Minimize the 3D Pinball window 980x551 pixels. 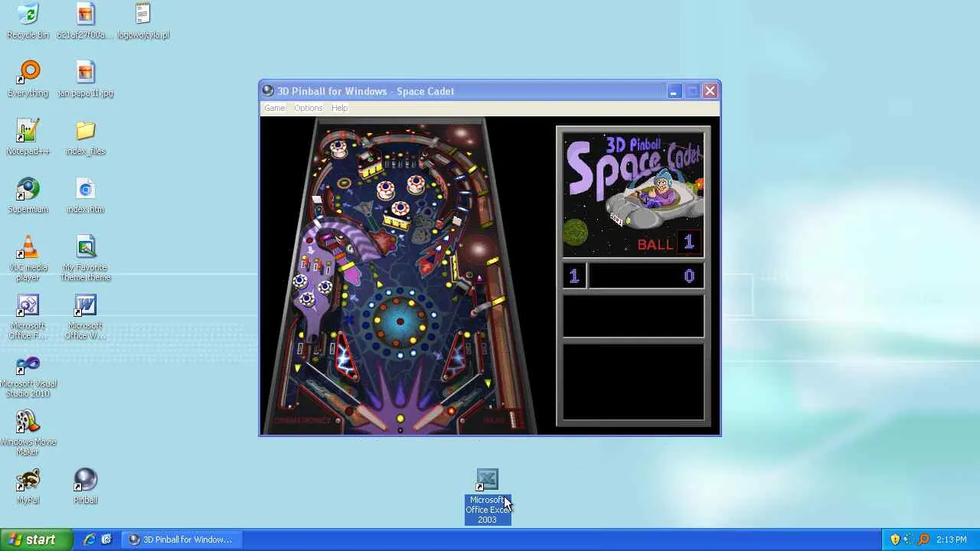673,91
